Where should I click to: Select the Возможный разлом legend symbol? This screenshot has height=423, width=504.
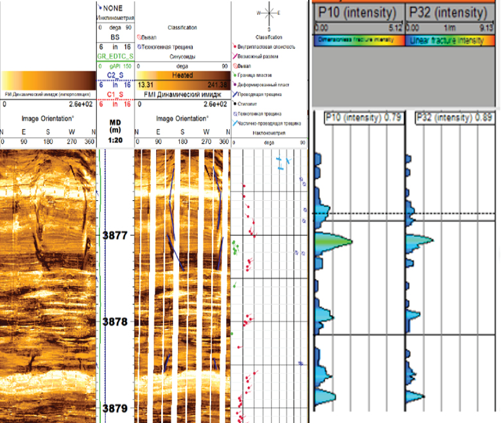236,56
